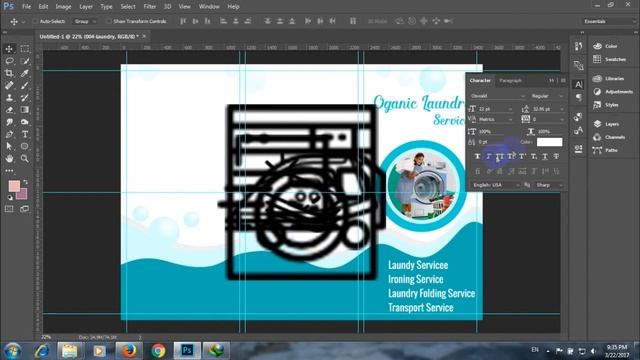Select the Lasso tool

9,61
